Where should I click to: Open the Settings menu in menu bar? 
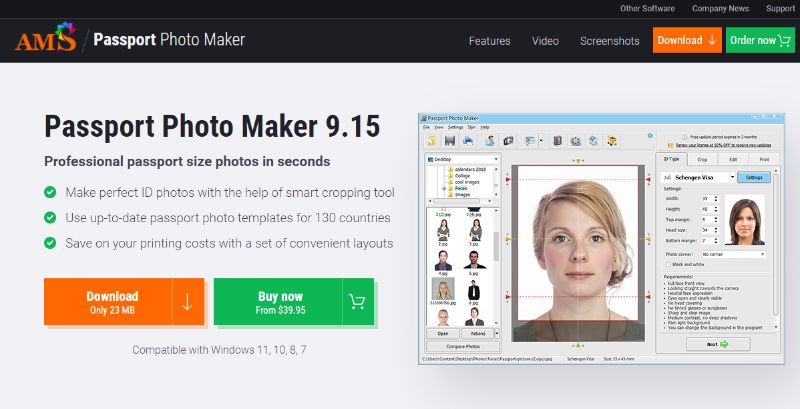pyautogui.click(x=455, y=127)
